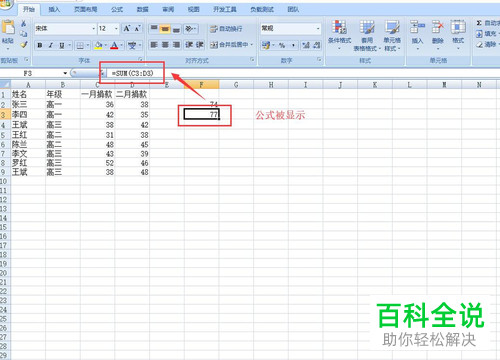Open the Office button menu

point(6,5)
